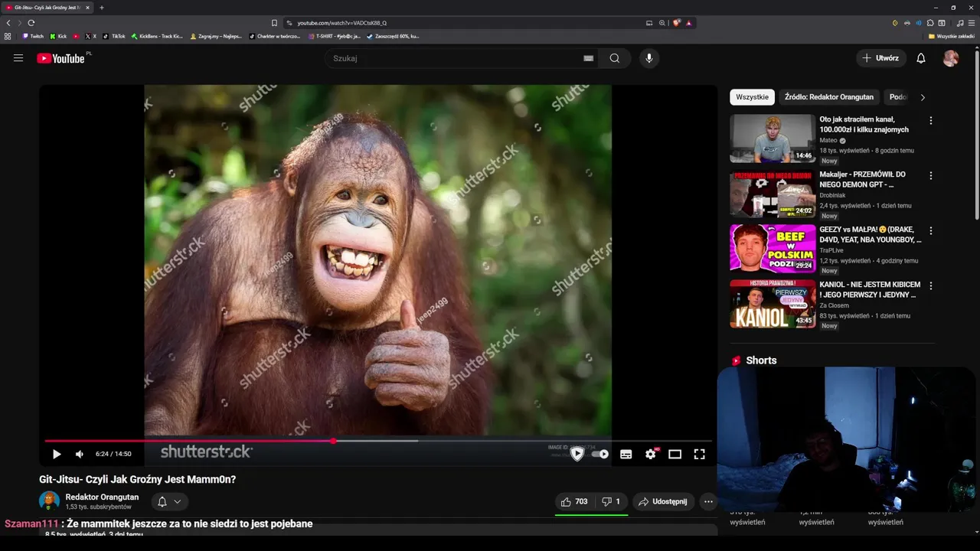Like the video with 703 likes

coord(574,502)
